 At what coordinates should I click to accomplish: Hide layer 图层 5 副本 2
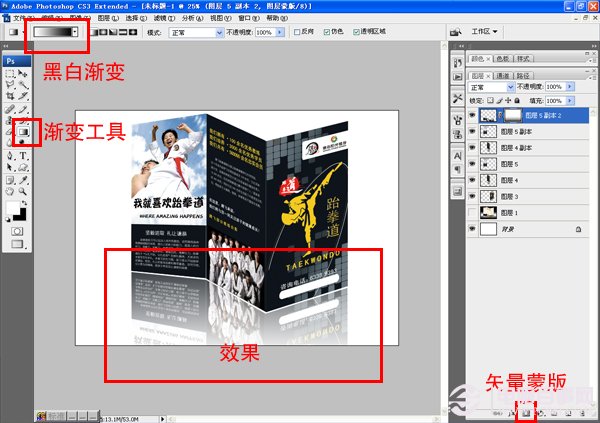(x=473, y=115)
